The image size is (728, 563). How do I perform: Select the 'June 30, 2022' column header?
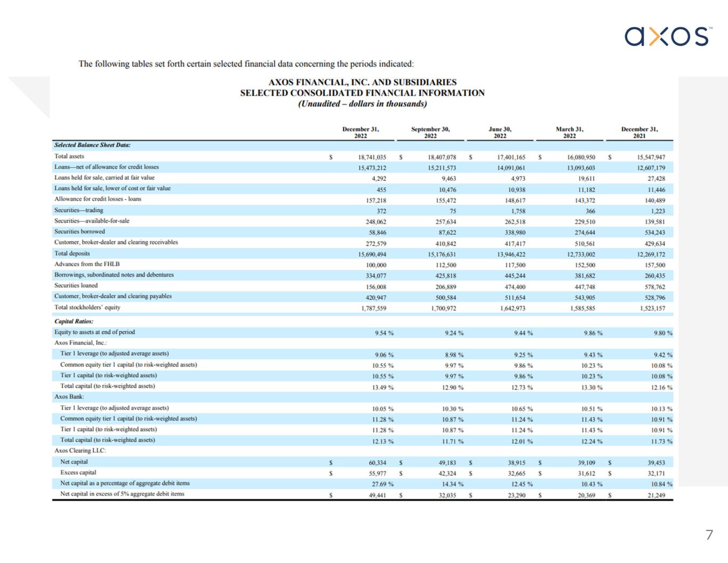[x=500, y=132]
